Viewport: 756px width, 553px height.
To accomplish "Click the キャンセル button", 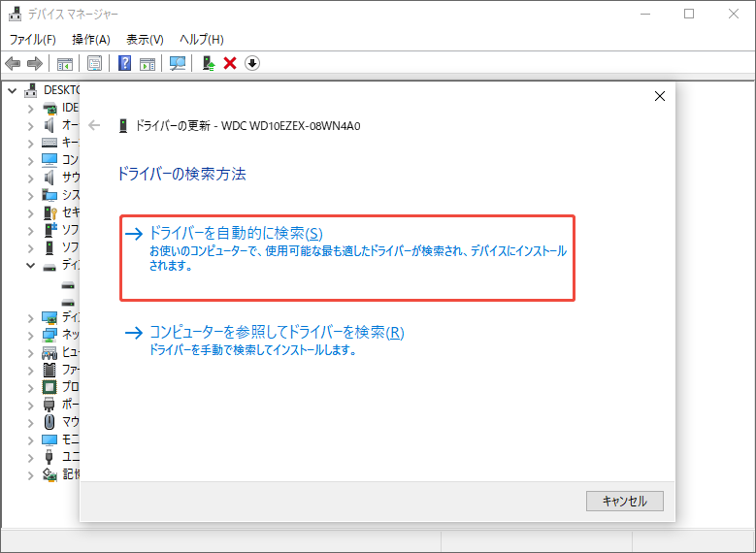I will [624, 501].
